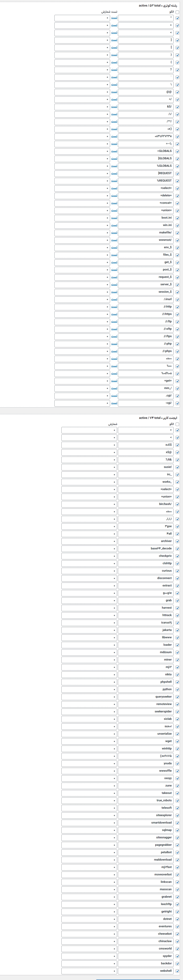Toggle the select-all checkbox above the query string patterns
The width and height of the screenshot is (183, 980).
177,12
